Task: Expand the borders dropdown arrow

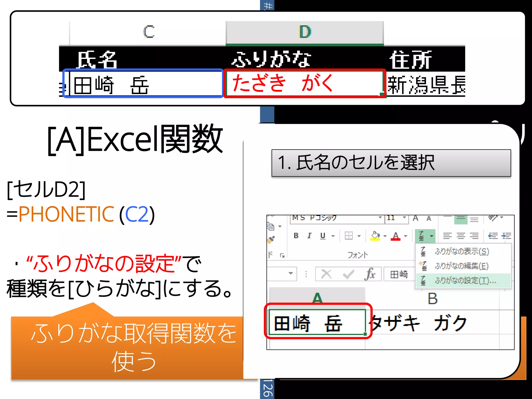Action: tap(359, 236)
